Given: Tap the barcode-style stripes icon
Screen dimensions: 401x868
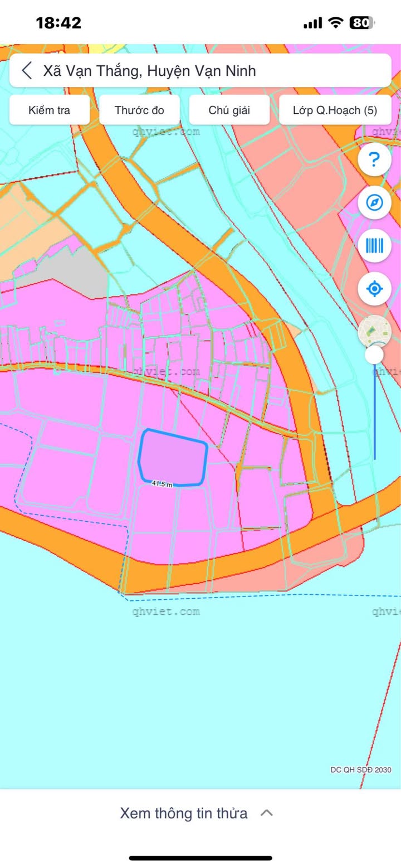Looking at the screenshot, I should click(374, 246).
